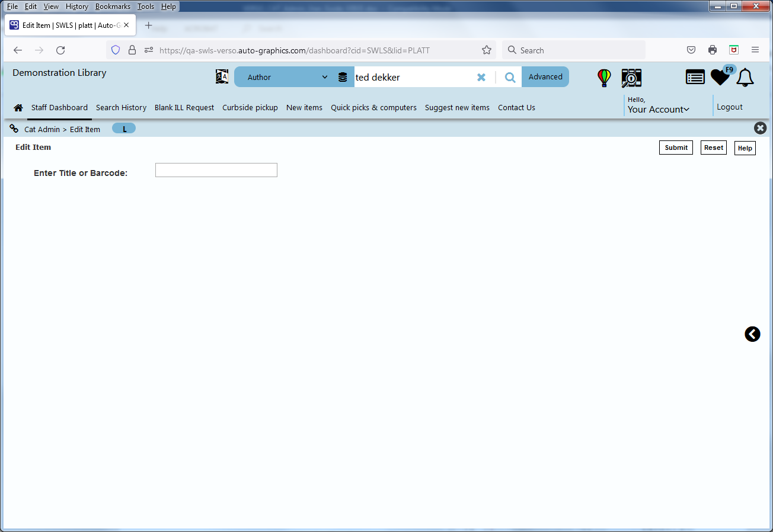Image resolution: width=773 pixels, height=532 pixels.
Task: Click the Firefox Search box
Action: (574, 50)
